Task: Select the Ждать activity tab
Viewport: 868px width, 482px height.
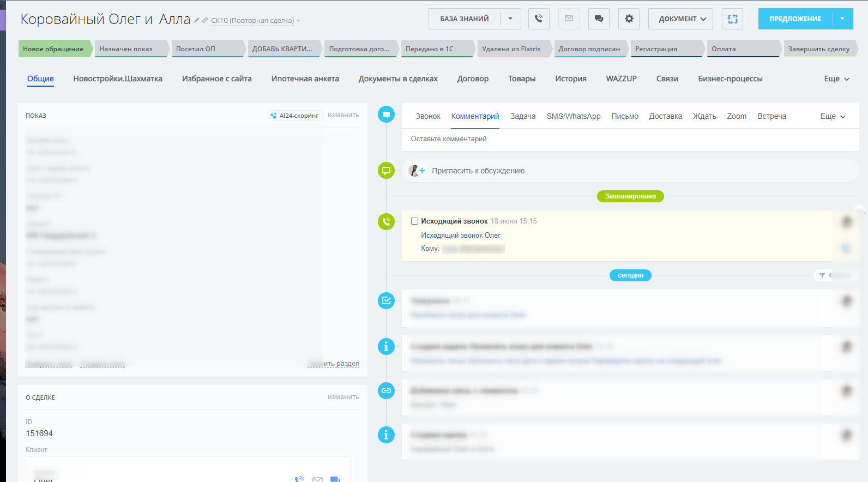Action: pyautogui.click(x=704, y=116)
